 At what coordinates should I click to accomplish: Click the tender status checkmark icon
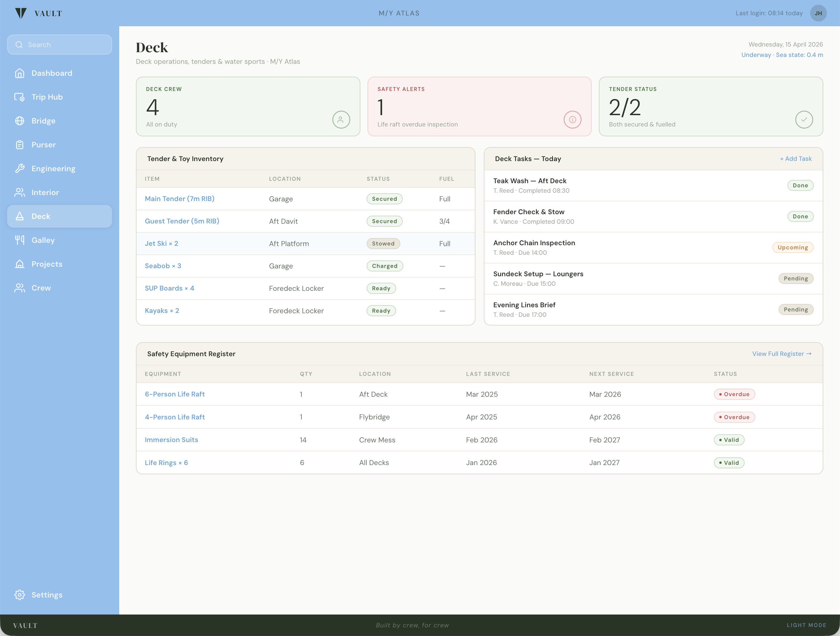point(804,120)
